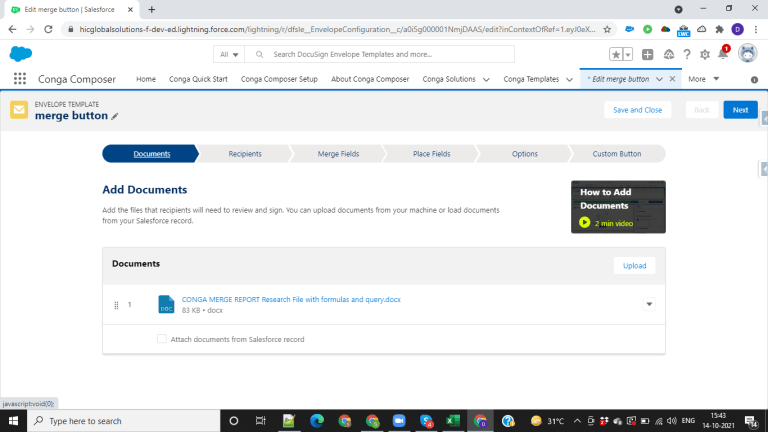
Task: Select the Documents step
Action: point(151,154)
